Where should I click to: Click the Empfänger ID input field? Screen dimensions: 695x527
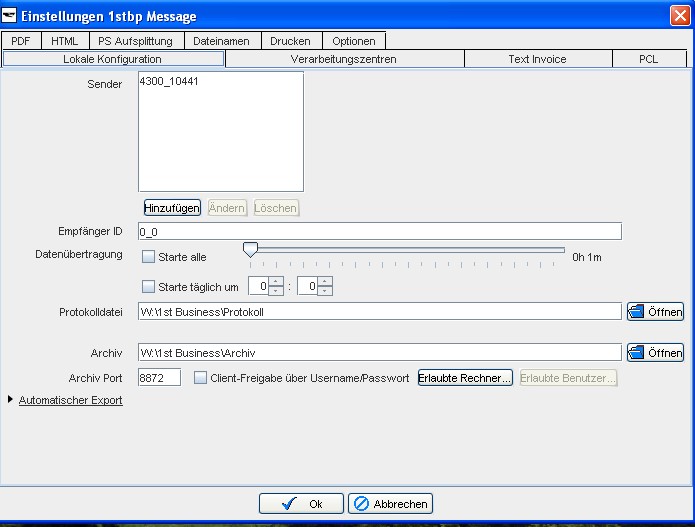coord(380,231)
